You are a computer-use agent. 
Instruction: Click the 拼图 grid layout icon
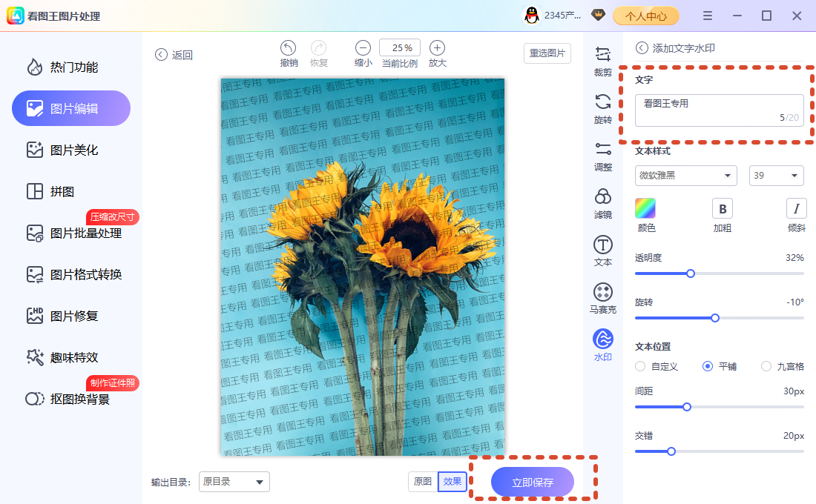coord(35,191)
